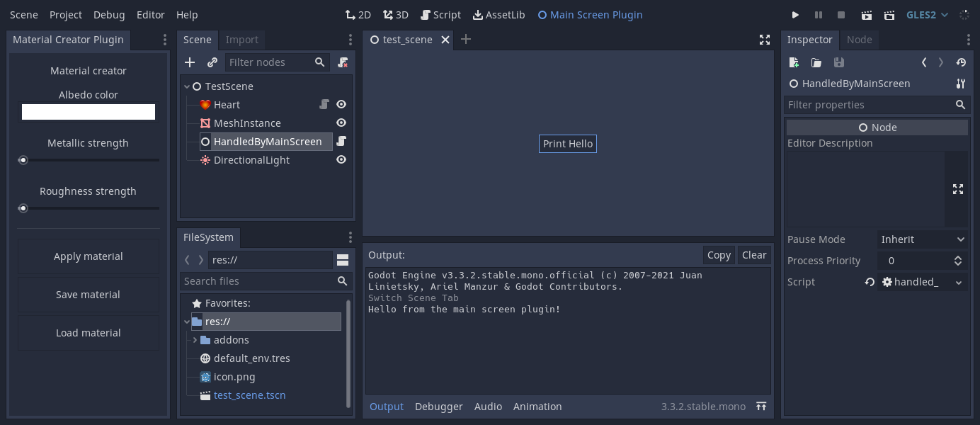Toggle visibility of the MeshInstance node
This screenshot has width=980, height=425.
pyautogui.click(x=341, y=123)
